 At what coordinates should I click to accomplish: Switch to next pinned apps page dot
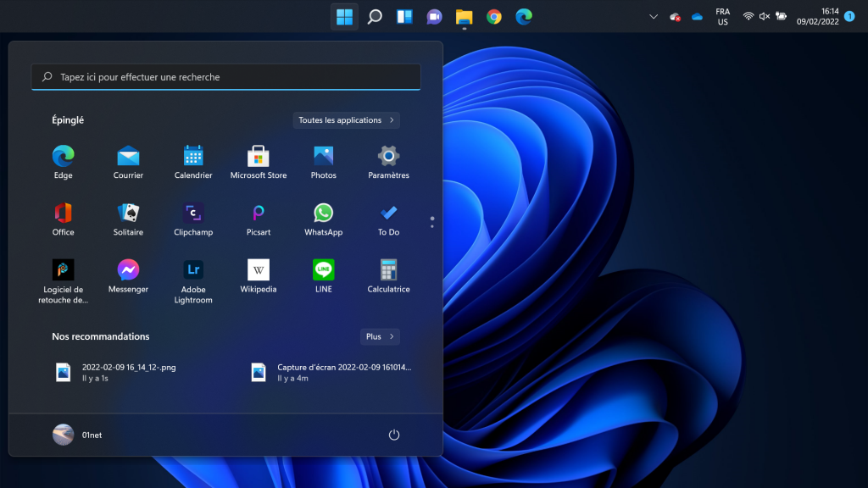(x=432, y=226)
